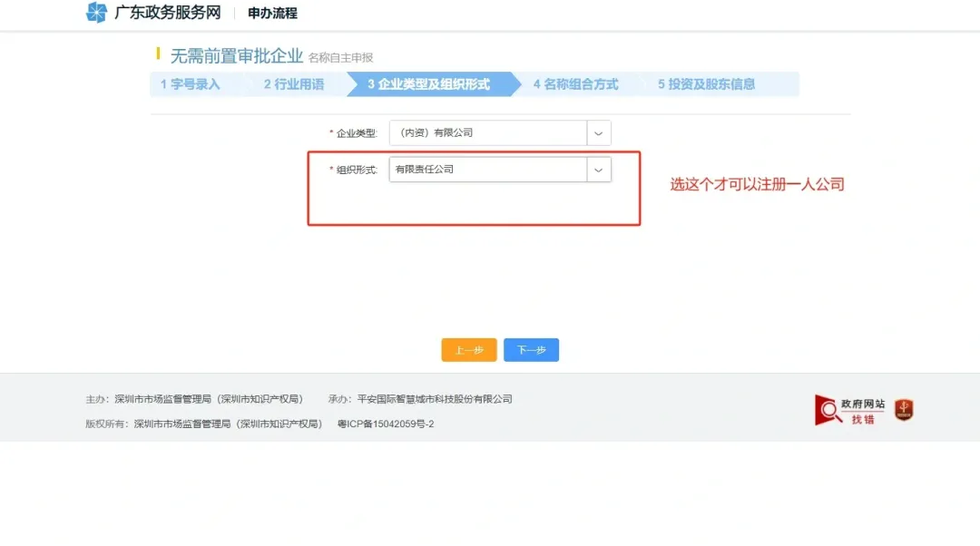Click the 上一步 button
Image resolution: width=980 pixels, height=546 pixels.
point(468,349)
